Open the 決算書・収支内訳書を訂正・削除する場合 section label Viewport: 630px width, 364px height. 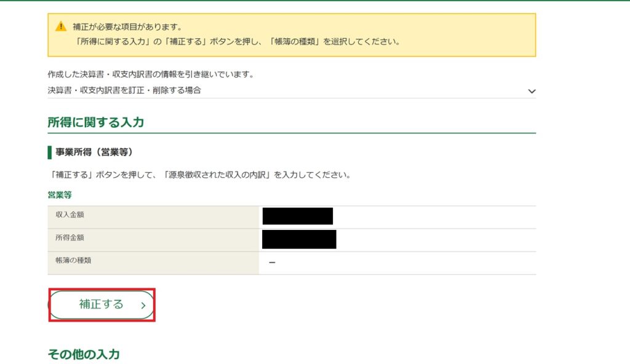coord(124,90)
